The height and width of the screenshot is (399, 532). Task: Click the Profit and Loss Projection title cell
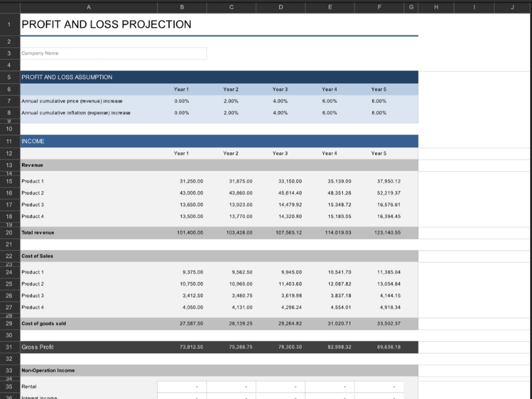[x=106, y=25]
